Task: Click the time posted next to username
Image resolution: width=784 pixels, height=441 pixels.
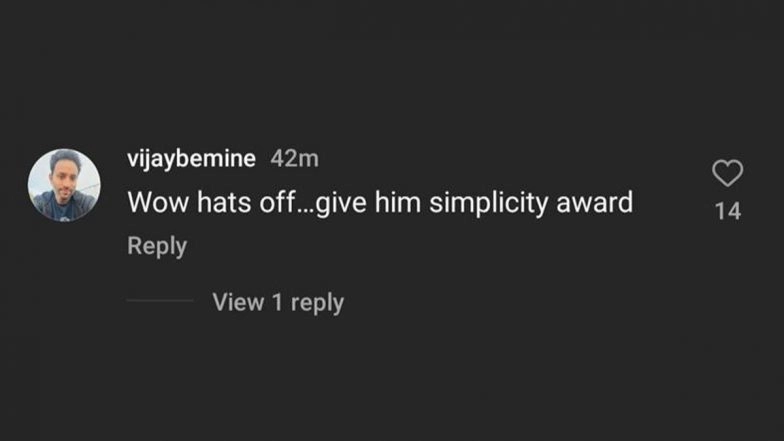Action: pos(295,158)
